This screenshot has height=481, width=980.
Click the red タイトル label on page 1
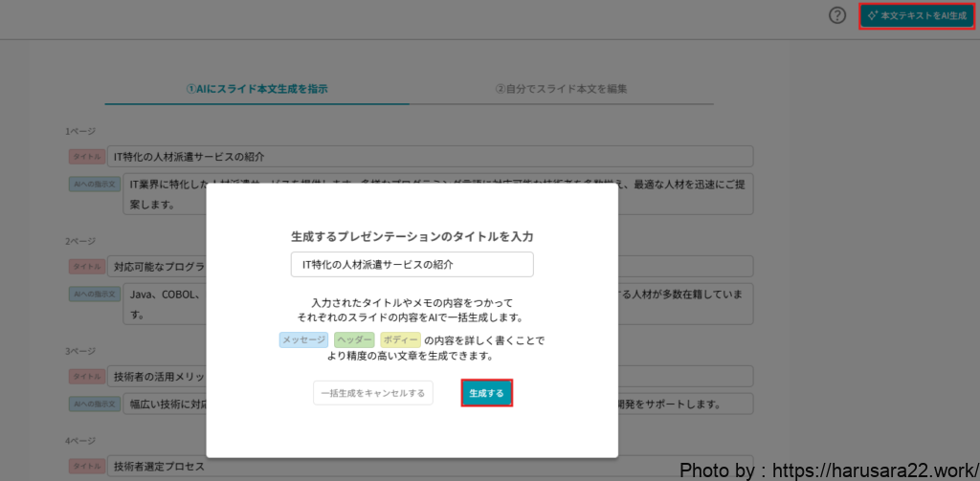tap(85, 157)
